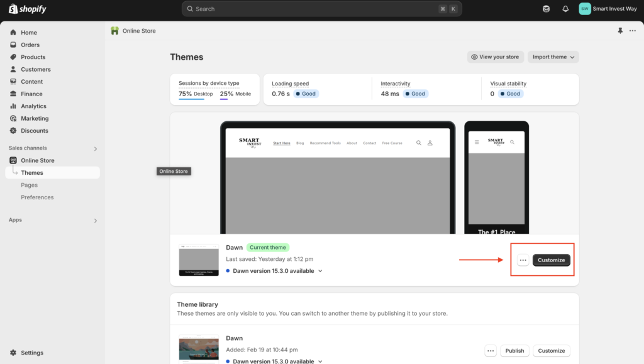644x364 pixels.
Task: Click the Shopify logo
Action: click(x=28, y=9)
